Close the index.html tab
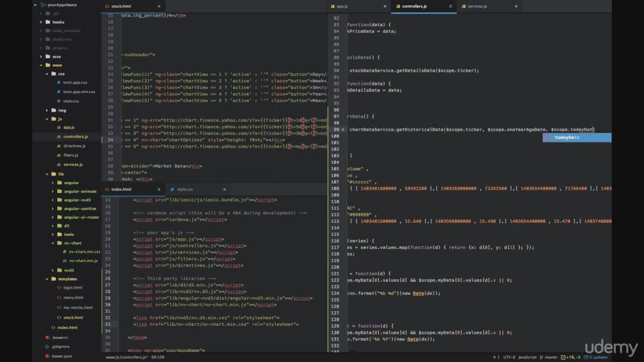 click(159, 189)
